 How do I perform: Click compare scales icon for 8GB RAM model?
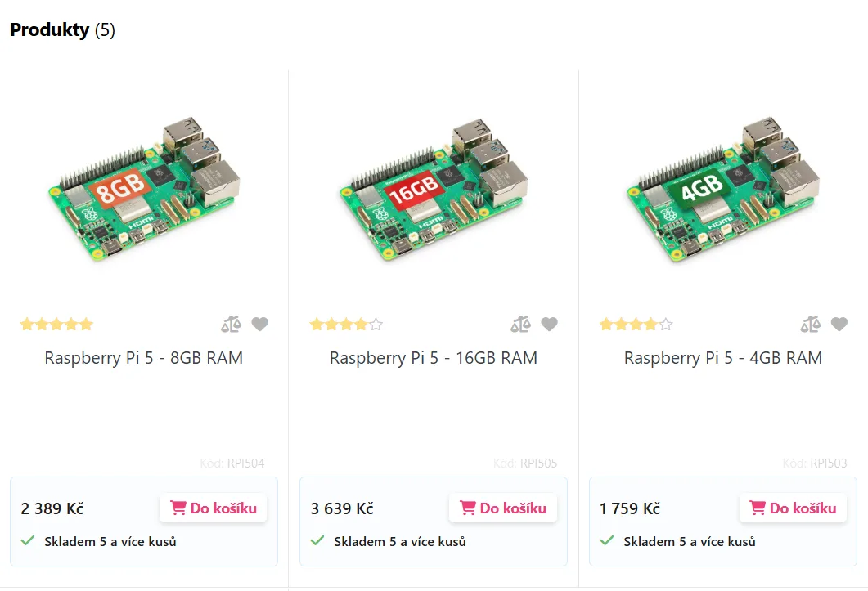[232, 325]
